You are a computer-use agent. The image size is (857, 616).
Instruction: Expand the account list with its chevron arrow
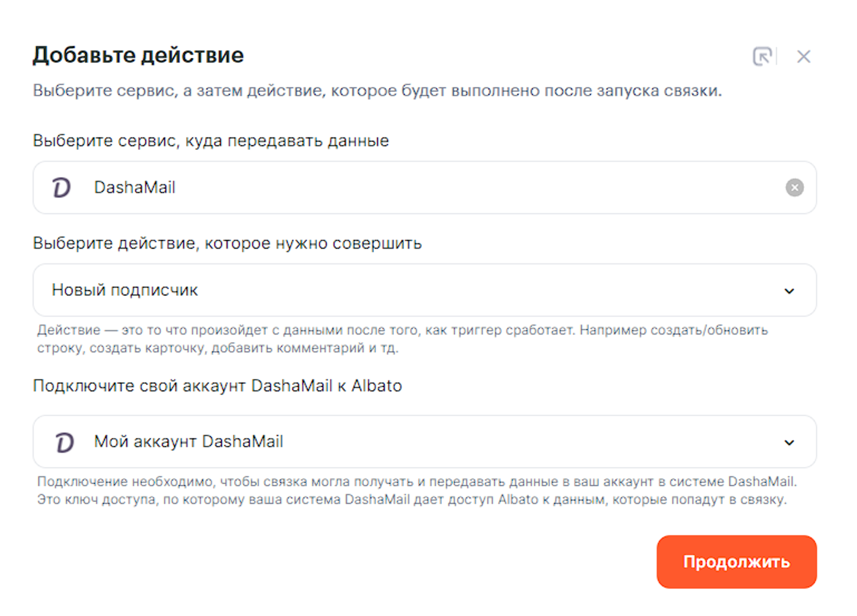789,442
